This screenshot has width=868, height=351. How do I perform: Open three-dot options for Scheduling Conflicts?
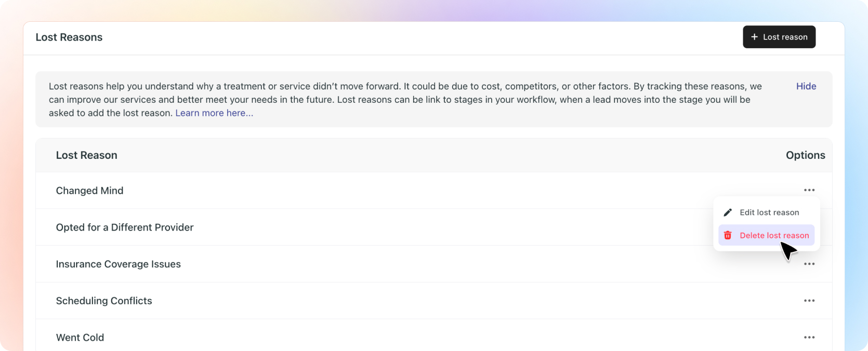coord(809,301)
